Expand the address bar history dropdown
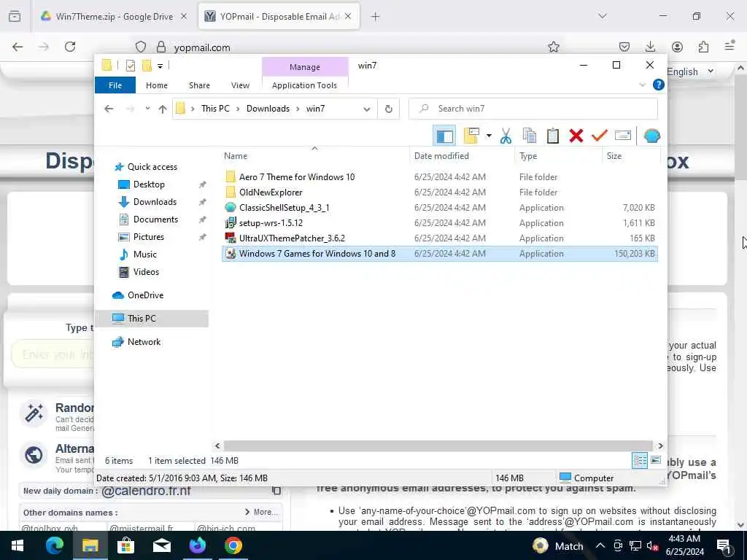 367,109
